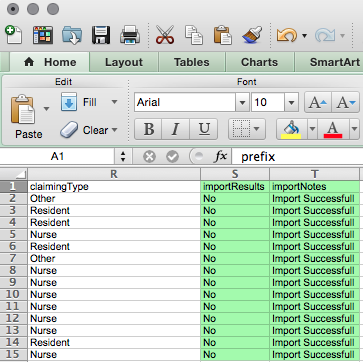Screen dimensions: 363x362
Task: Apply red font color
Action: point(333,129)
